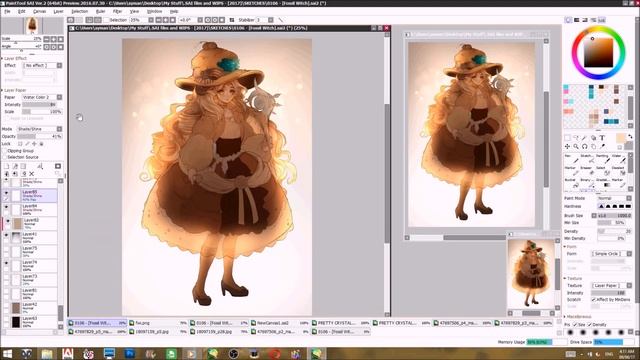Expand the Miscellaneous section
This screenshot has height=360, width=640.
[578, 317]
